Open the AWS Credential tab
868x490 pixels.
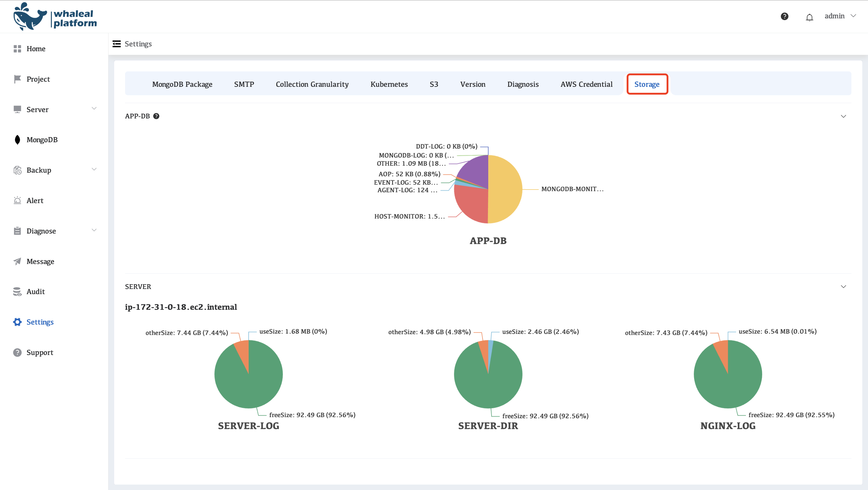tap(586, 84)
